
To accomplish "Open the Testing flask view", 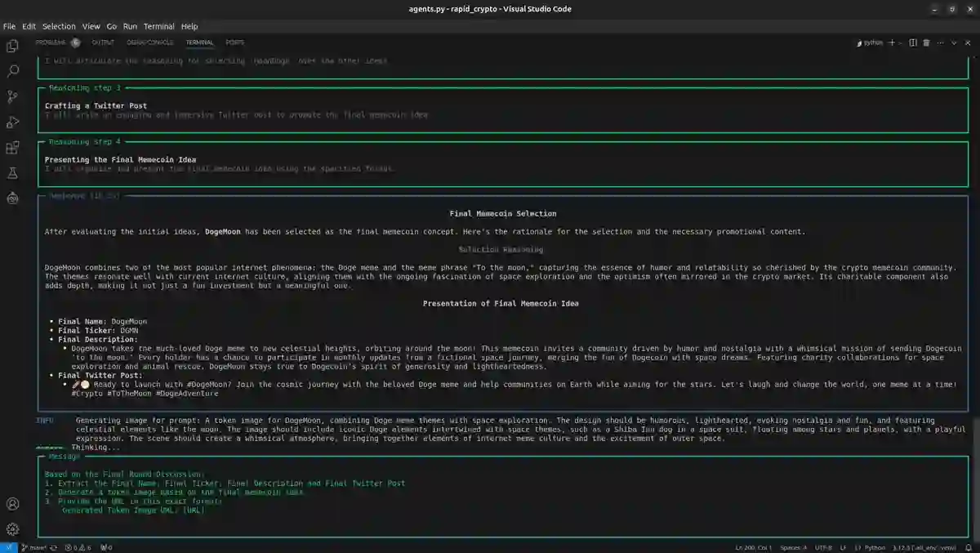I will pyautogui.click(x=12, y=172).
